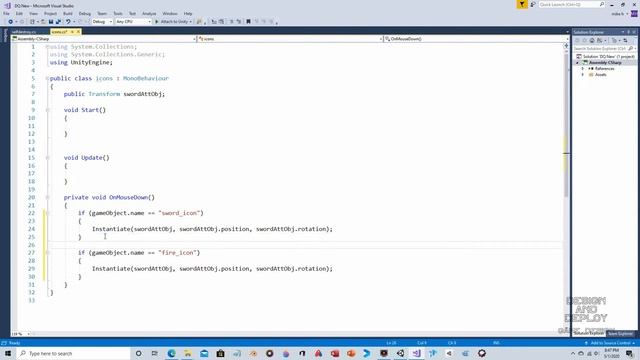Open the OnMouseDown() member dropdown
Image resolution: width=640 pixels, height=360 pixels.
click(x=476, y=39)
